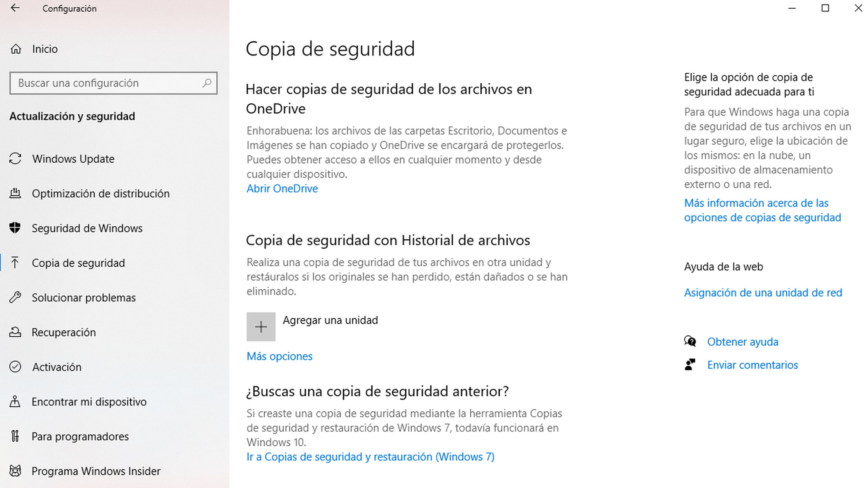Click the Optimización de distribución icon
868x488 pixels.
coord(15,193)
